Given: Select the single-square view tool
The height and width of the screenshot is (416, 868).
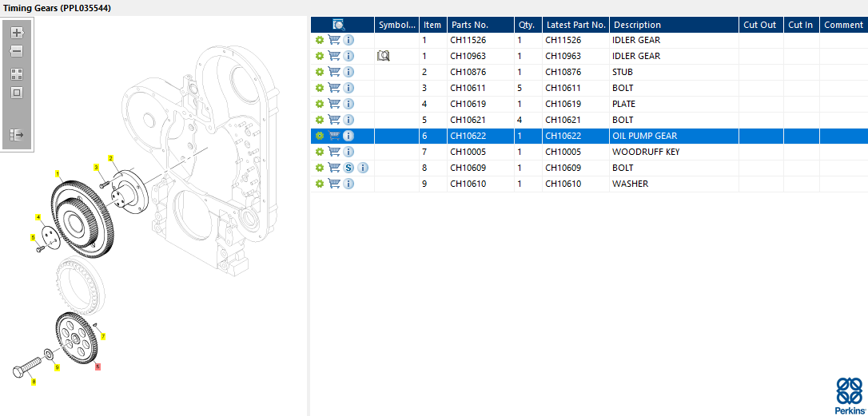Looking at the screenshot, I should click(x=17, y=93).
